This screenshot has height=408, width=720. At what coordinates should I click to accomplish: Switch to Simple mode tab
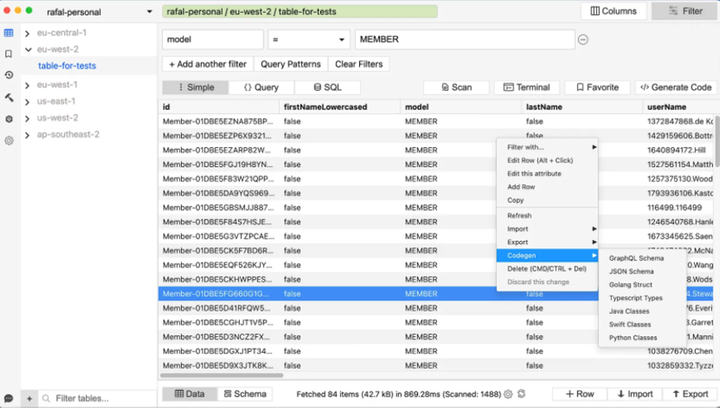[196, 87]
